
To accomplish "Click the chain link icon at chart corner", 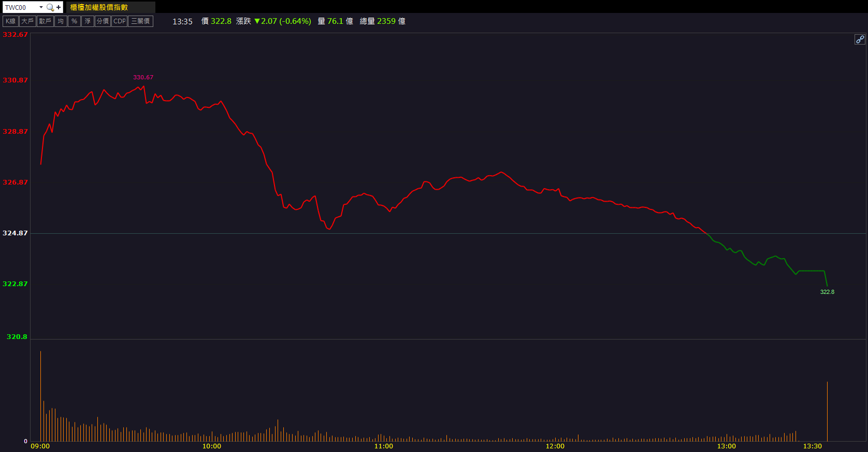I will click(860, 39).
